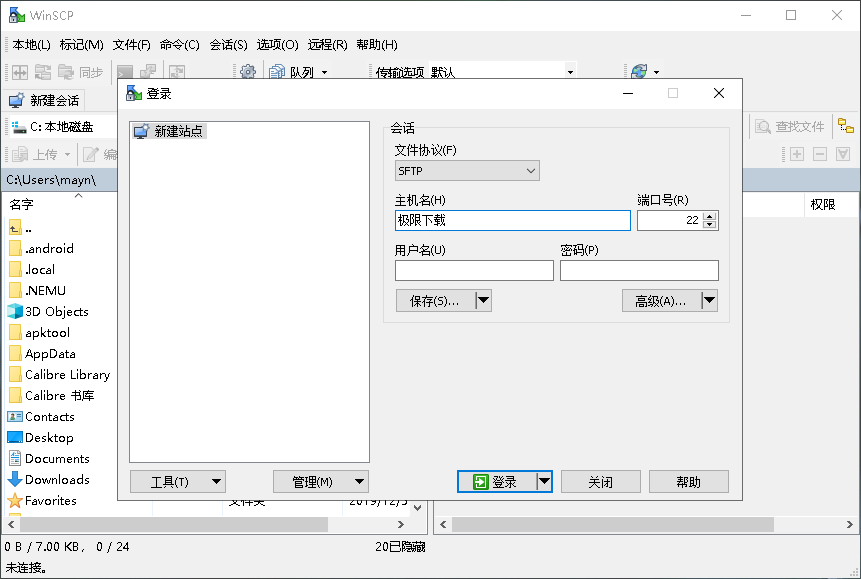
Task: Increase the port number with up arrow
Action: pyautogui.click(x=710, y=216)
